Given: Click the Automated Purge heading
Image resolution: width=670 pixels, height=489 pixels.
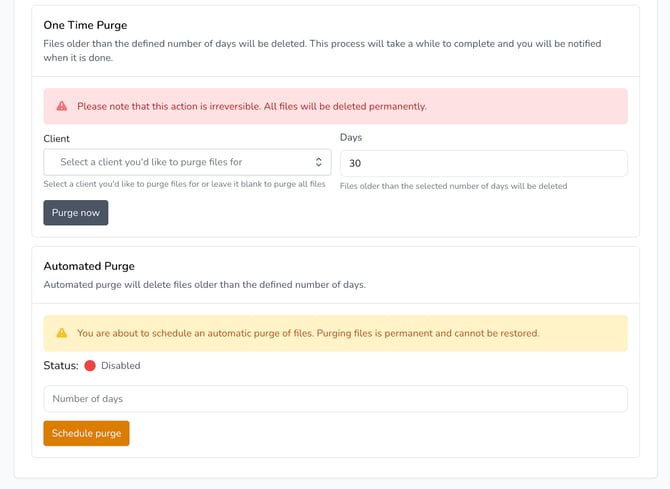Looking at the screenshot, I should click(89, 266).
